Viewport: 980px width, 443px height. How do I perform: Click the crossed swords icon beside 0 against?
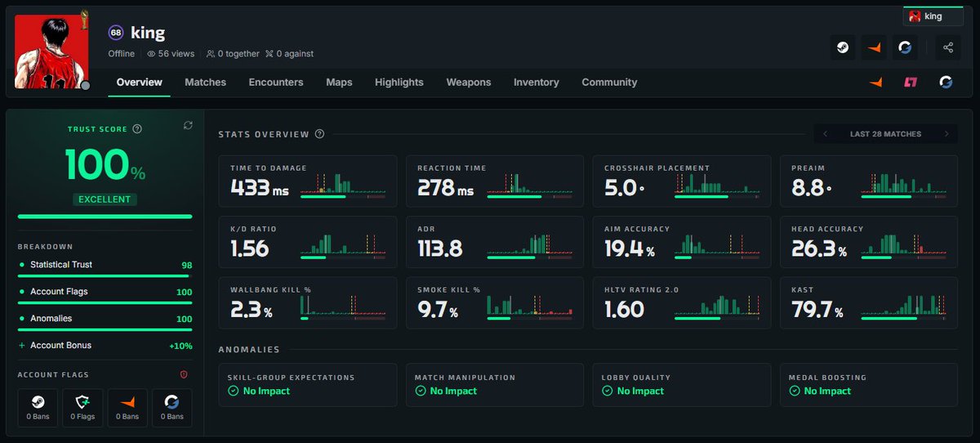tap(269, 54)
